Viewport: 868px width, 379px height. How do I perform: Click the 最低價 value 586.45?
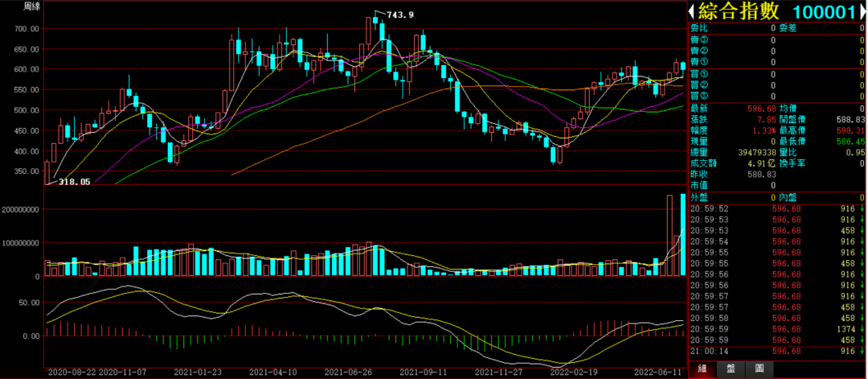click(850, 142)
